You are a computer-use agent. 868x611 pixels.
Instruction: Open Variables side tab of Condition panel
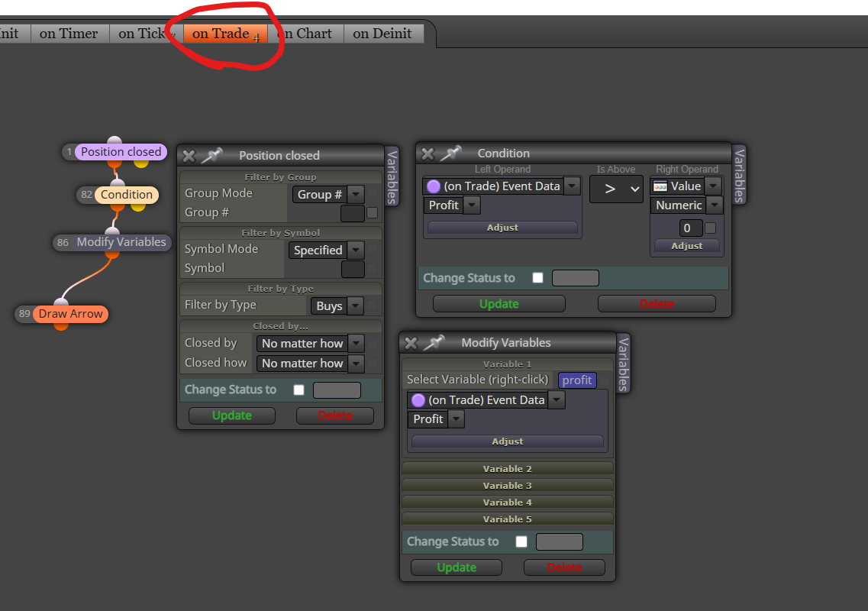point(739,175)
